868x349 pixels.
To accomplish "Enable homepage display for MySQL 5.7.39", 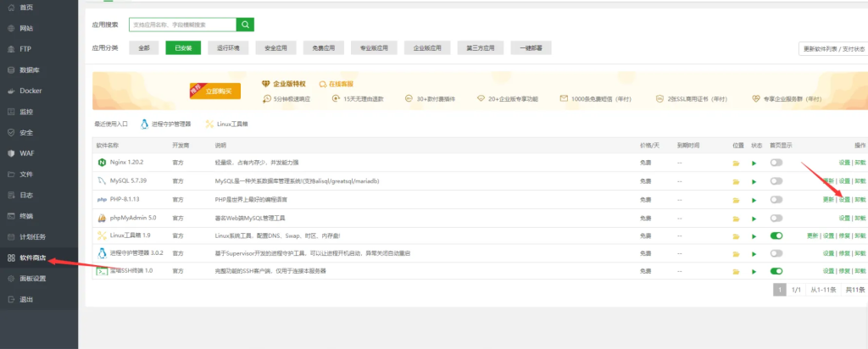I will 776,181.
